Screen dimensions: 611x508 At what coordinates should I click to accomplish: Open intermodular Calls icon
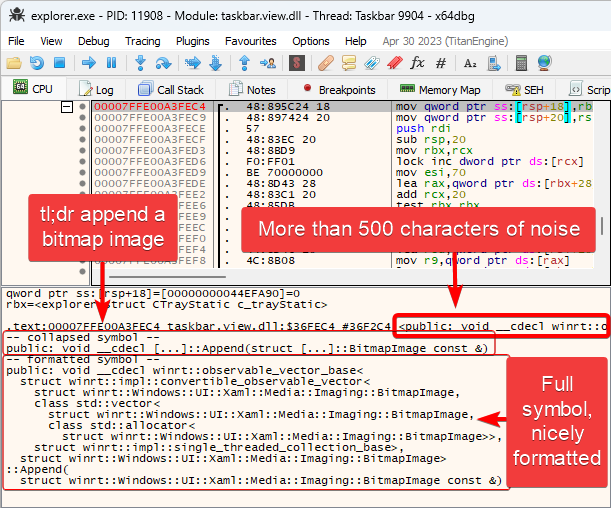493,63
